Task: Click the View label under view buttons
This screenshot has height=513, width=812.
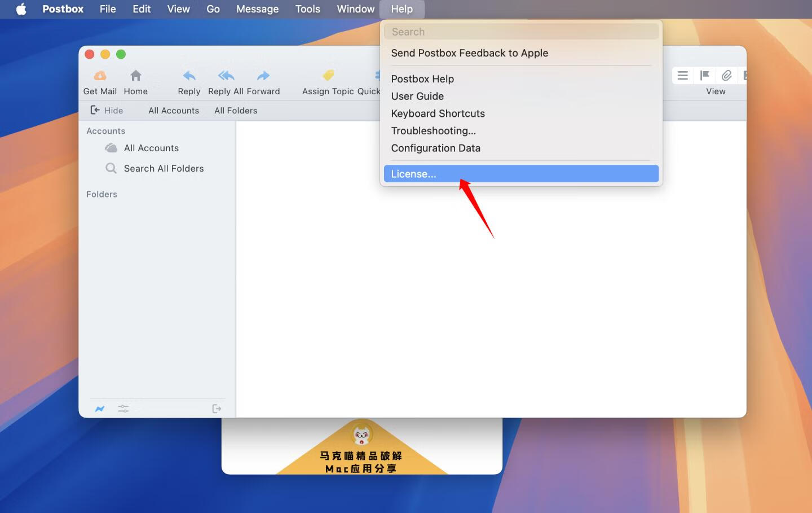Action: pyautogui.click(x=716, y=91)
